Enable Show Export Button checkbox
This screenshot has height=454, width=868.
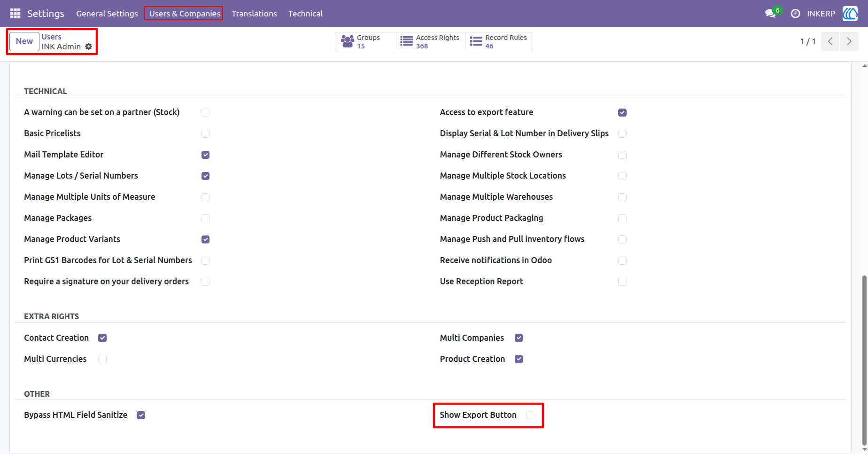point(530,415)
